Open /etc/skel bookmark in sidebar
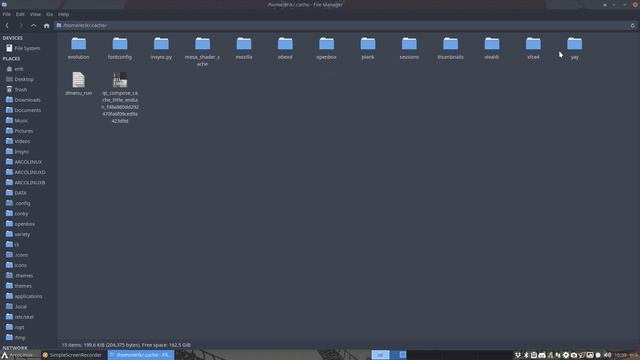The width and height of the screenshot is (640, 360). (24, 317)
